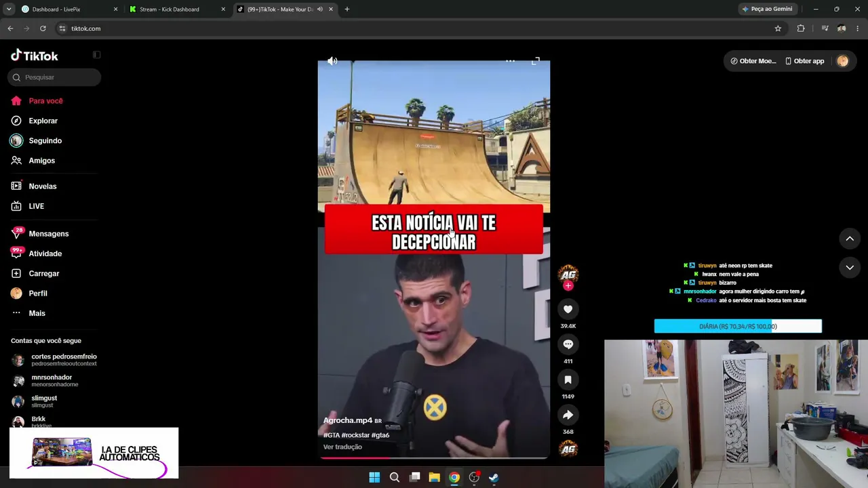The image size is (868, 488).
Task: Open the AG creator avatar above the like button
Action: 568,274
